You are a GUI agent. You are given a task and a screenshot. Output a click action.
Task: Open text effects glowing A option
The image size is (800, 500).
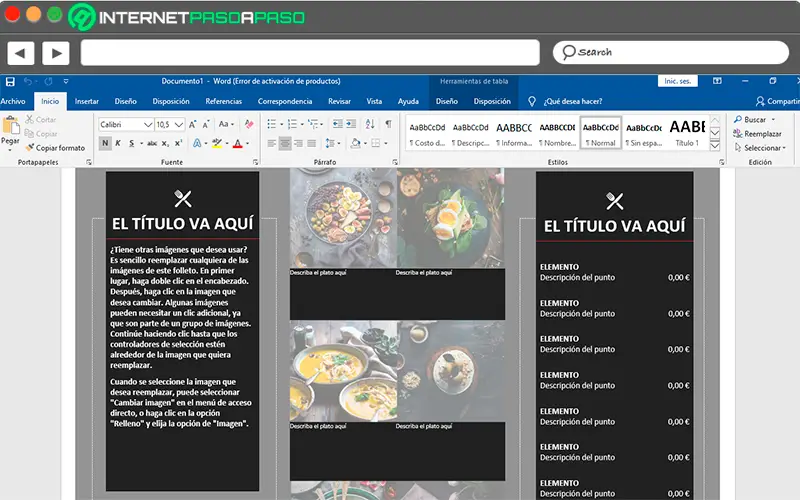197,143
